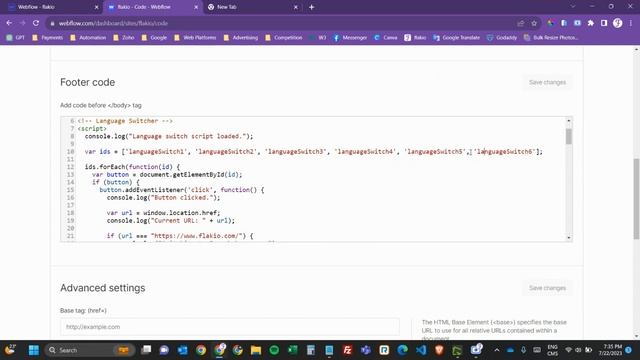Open the weather widget in the taskbar
The width and height of the screenshot is (640, 360).
10,350
